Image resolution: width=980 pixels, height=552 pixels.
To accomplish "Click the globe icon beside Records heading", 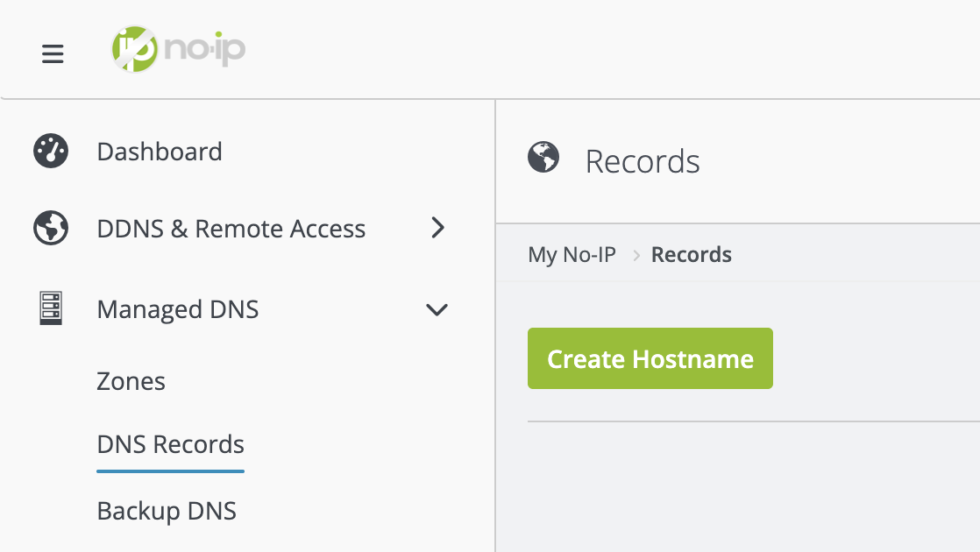I will coord(543,159).
